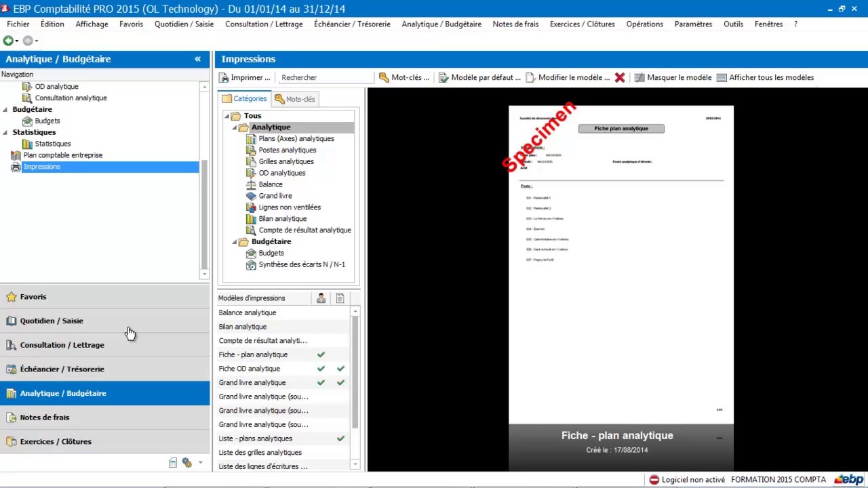Click the green back navigation arrow
Screen dimensions: 868x488
pyautogui.click(x=8, y=41)
